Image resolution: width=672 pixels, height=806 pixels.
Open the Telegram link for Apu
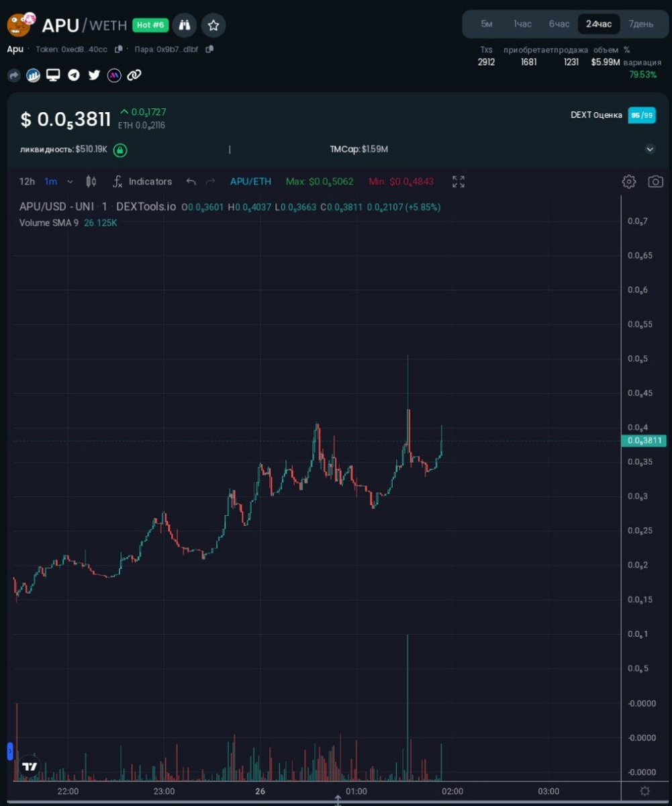coord(73,75)
